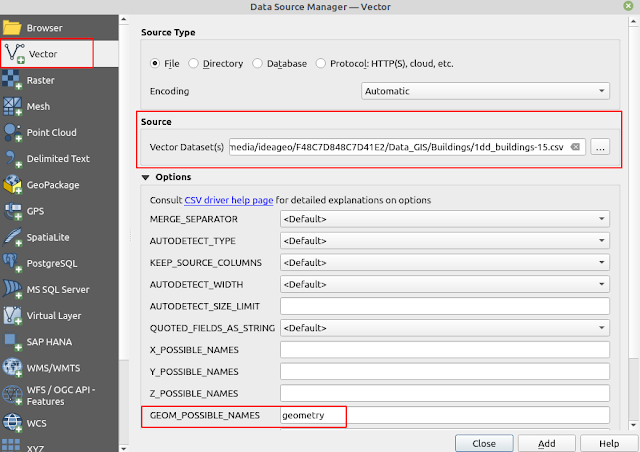Select the WFS / OGC API Features icon
The image size is (640, 452).
(12, 395)
